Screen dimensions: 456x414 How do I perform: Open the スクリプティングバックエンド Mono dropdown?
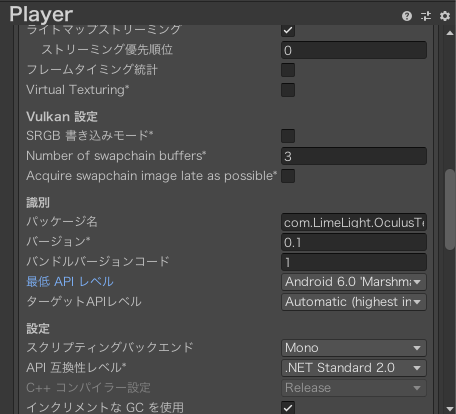(x=354, y=348)
